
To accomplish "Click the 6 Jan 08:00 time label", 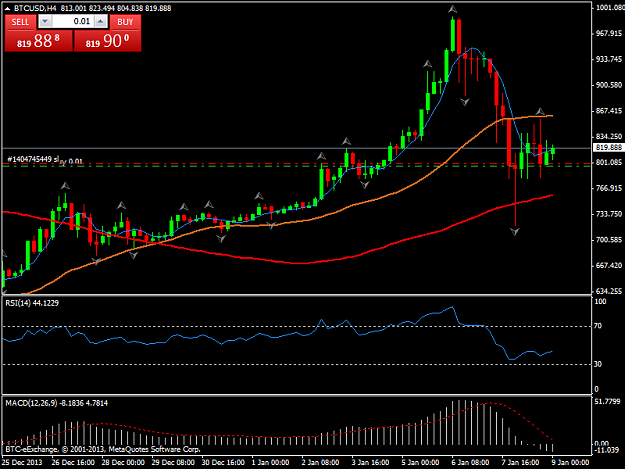I will (x=470, y=462).
